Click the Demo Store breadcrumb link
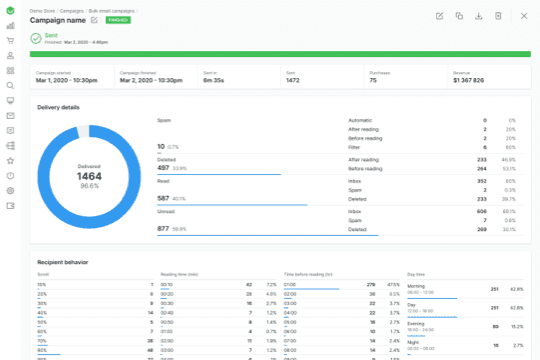This screenshot has width=540, height=360. pyautogui.click(x=42, y=11)
